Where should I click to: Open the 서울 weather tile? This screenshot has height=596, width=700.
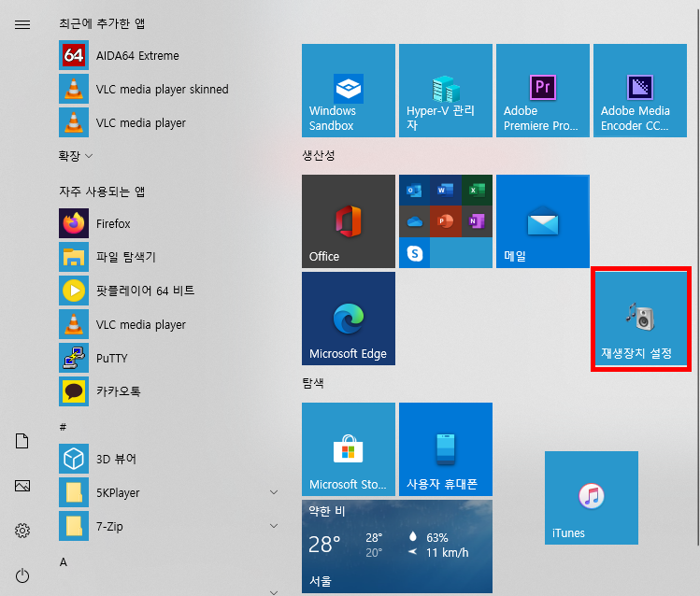click(397, 546)
